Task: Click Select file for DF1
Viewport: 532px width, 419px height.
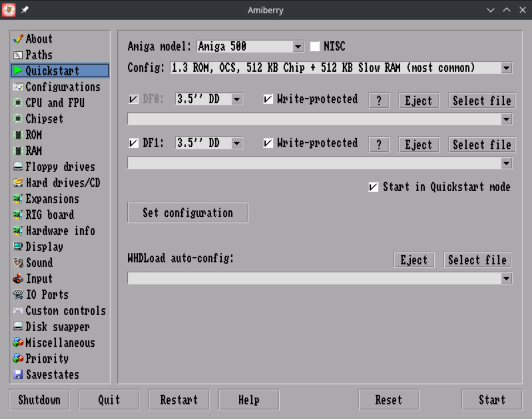Action: [482, 144]
